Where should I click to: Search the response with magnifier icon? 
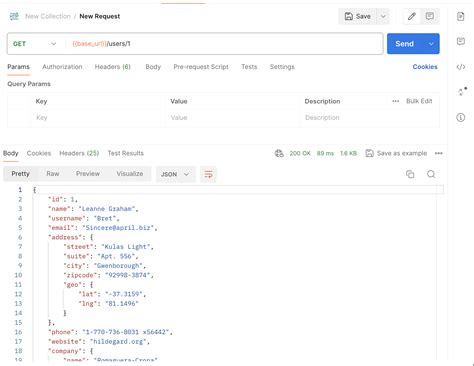pos(431,174)
